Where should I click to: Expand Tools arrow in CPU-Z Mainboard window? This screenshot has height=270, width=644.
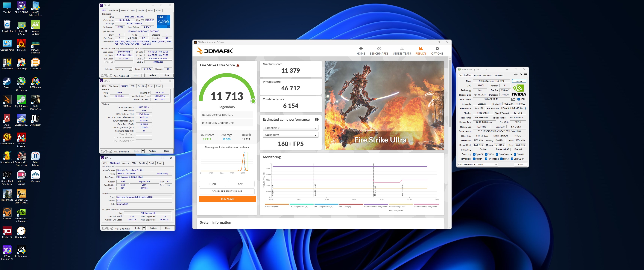[x=144, y=228]
